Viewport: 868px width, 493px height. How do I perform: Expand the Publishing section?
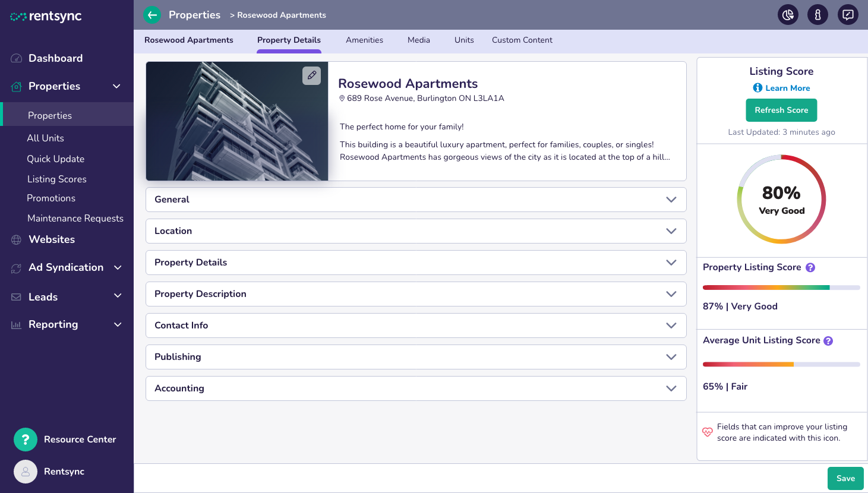coord(416,357)
